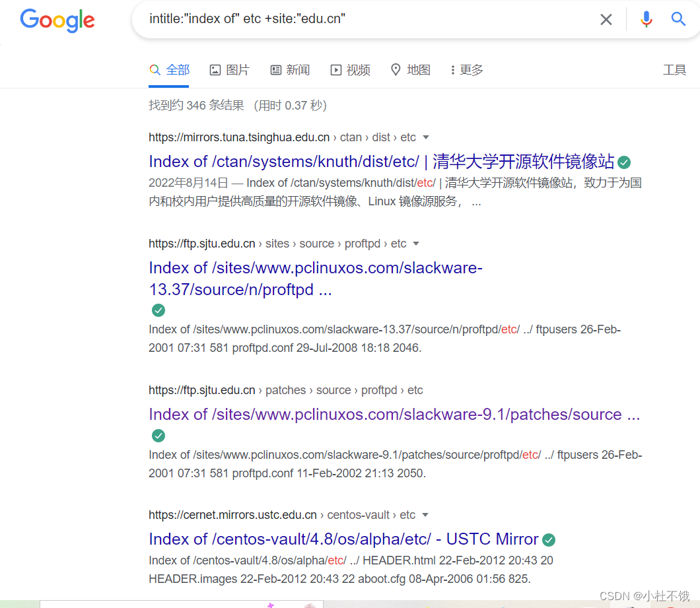The width and height of the screenshot is (700, 608).
Task: Expand the dropdown arrow after the cernet.mirrors.ustc.edu.cn URL
Action: click(x=425, y=515)
